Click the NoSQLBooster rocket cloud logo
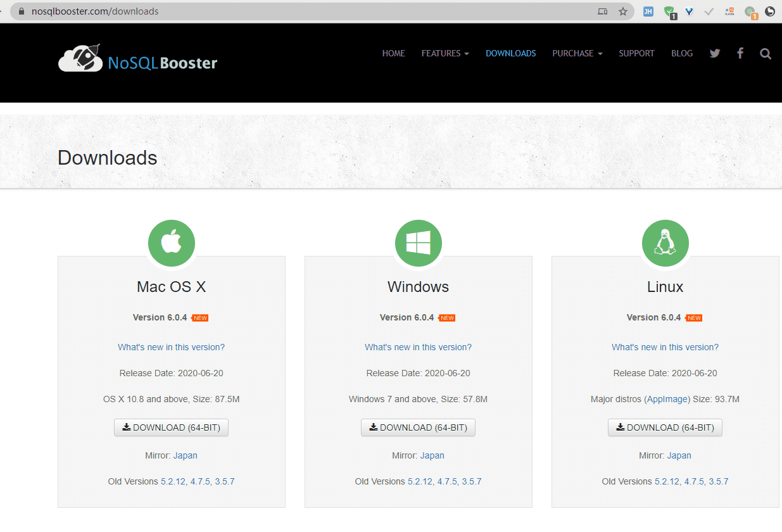This screenshot has height=532, width=782. tap(80, 58)
